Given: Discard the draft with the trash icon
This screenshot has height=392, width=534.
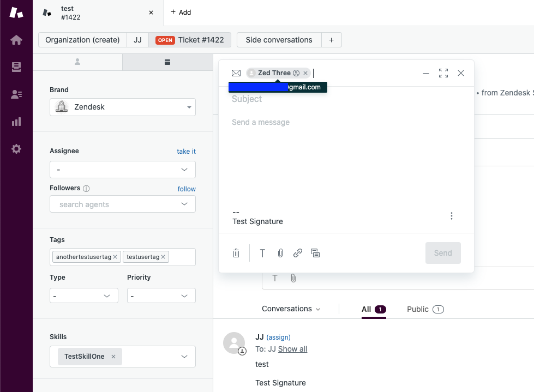Looking at the screenshot, I should click(x=236, y=252).
